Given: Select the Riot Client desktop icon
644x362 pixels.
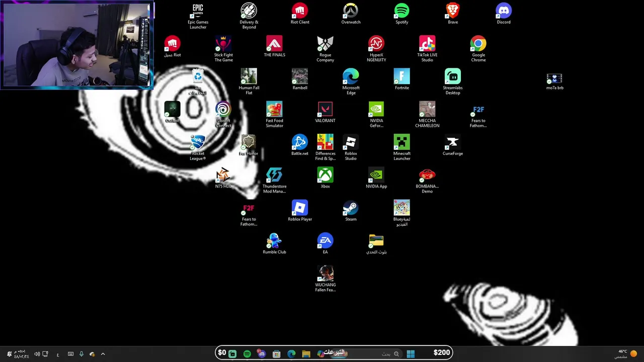Looking at the screenshot, I should tap(300, 14).
